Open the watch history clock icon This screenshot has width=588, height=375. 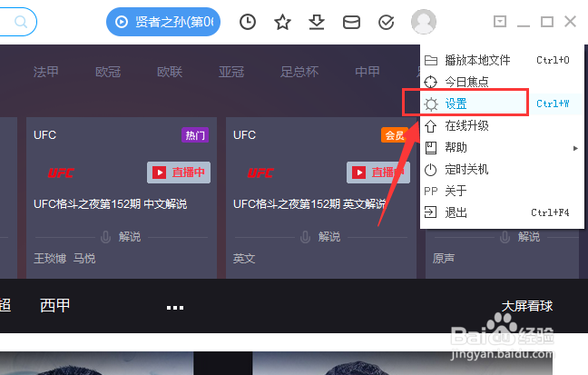[x=248, y=22]
